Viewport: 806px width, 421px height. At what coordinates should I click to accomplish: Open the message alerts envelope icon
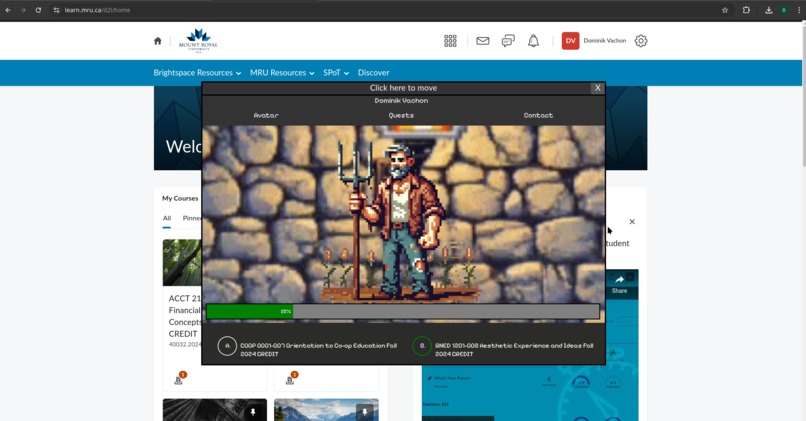pos(483,41)
